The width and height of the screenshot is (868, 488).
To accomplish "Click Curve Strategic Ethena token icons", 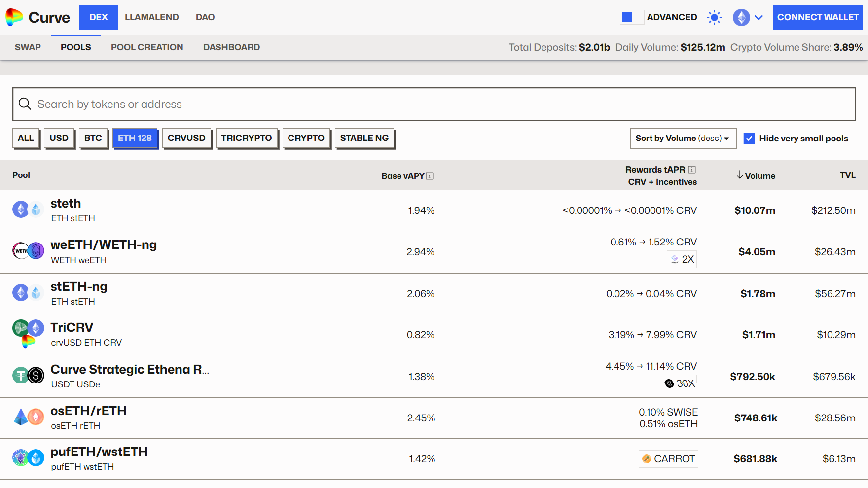I will [x=28, y=376].
